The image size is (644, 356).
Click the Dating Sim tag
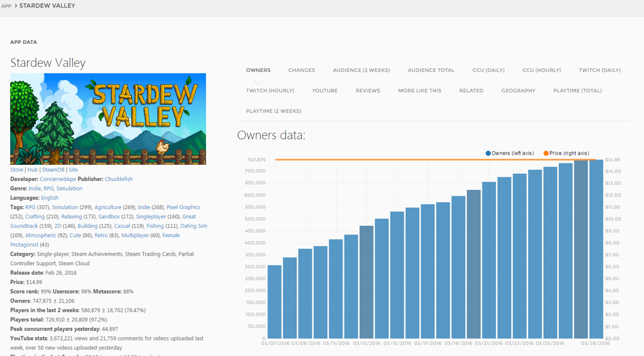[194, 226]
